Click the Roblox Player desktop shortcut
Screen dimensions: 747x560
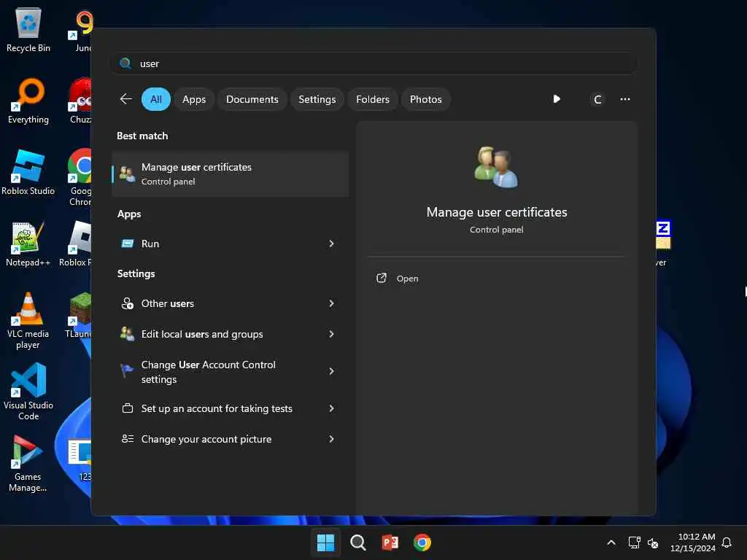pos(76,244)
